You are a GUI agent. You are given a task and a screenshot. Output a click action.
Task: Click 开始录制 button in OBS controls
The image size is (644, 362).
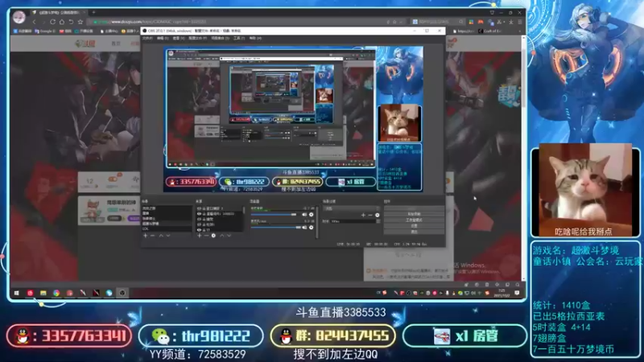point(414,214)
